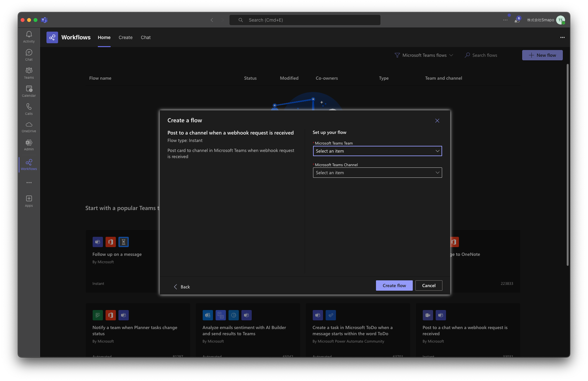Click the Outlook icon on Analyze emails card
This screenshot has height=381, width=588.
click(x=208, y=315)
